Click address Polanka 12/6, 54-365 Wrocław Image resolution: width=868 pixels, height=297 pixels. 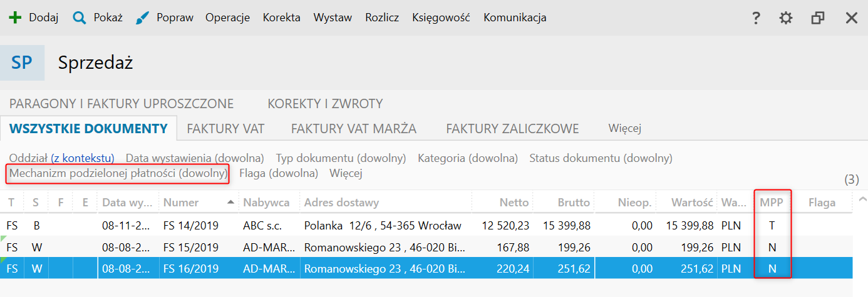[x=383, y=226]
